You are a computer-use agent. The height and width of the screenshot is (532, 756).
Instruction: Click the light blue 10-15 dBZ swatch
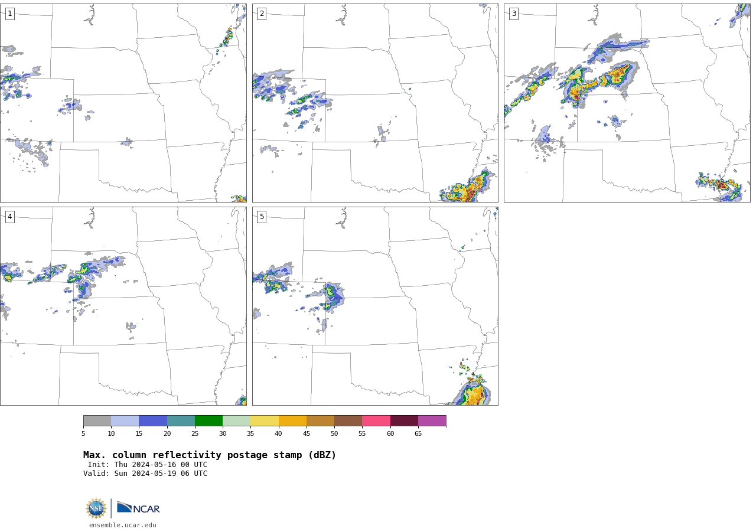(125, 421)
